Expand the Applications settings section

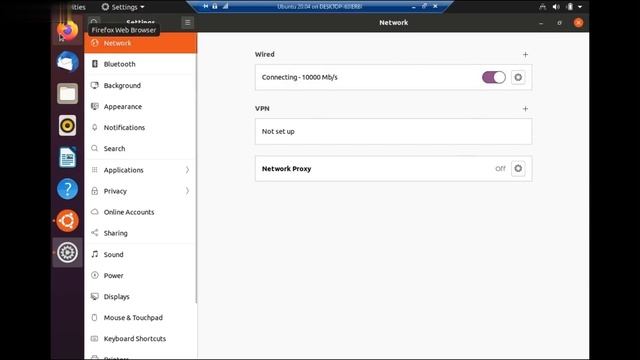pos(140,170)
